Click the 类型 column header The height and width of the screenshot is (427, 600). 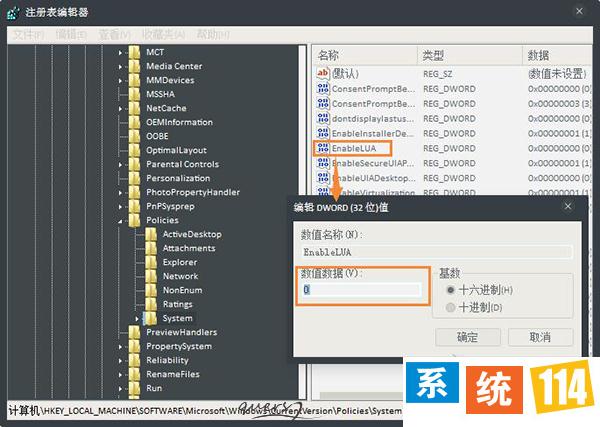click(x=470, y=55)
